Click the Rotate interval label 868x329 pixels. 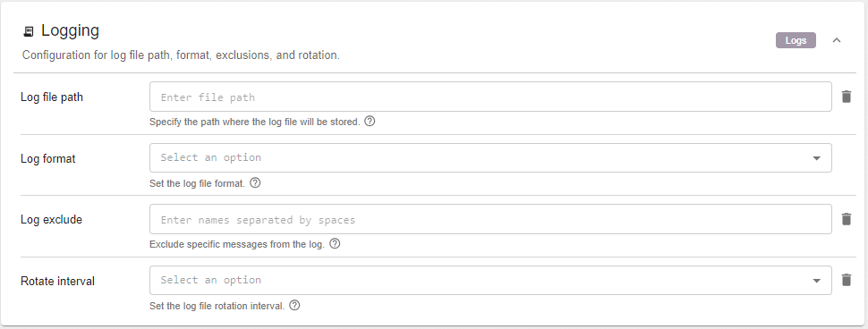tap(57, 281)
